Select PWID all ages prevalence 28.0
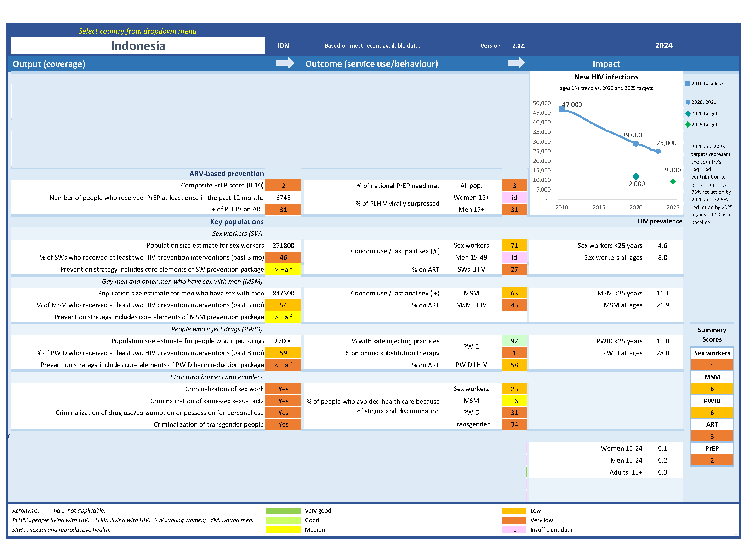This screenshot has width=747, height=560. tap(662, 353)
